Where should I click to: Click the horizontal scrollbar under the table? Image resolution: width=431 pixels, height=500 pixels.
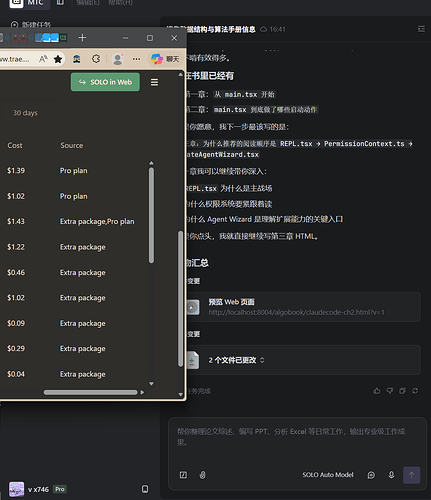click(90, 392)
